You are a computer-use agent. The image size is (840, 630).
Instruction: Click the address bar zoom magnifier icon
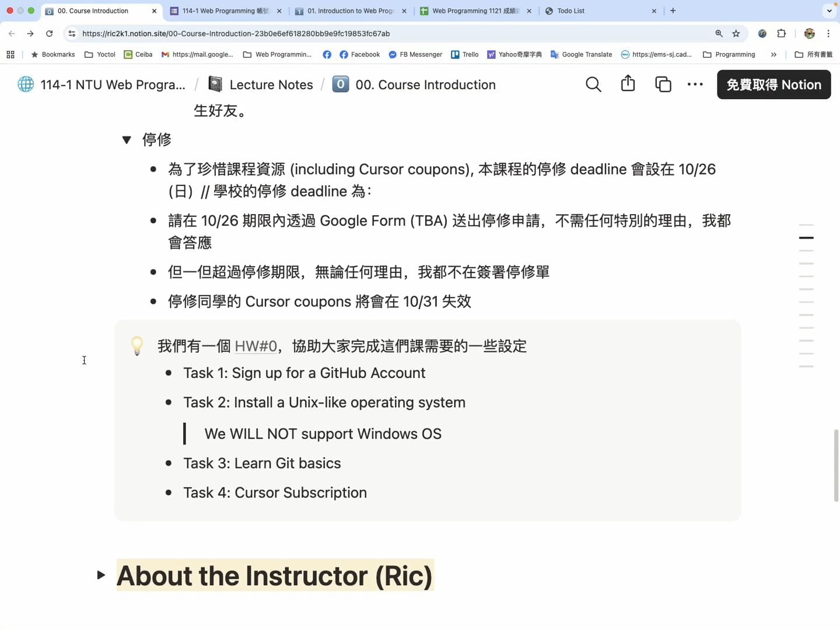tap(719, 34)
